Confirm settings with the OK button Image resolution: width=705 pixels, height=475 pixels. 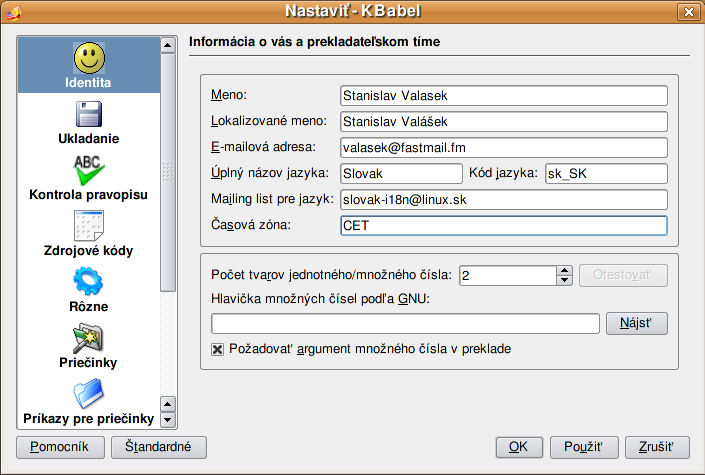[519, 447]
